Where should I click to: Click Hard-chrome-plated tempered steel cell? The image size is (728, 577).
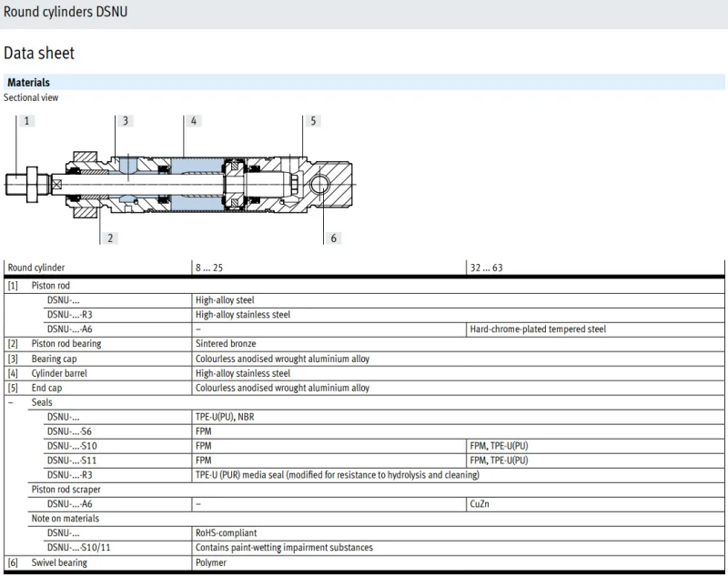click(x=538, y=329)
